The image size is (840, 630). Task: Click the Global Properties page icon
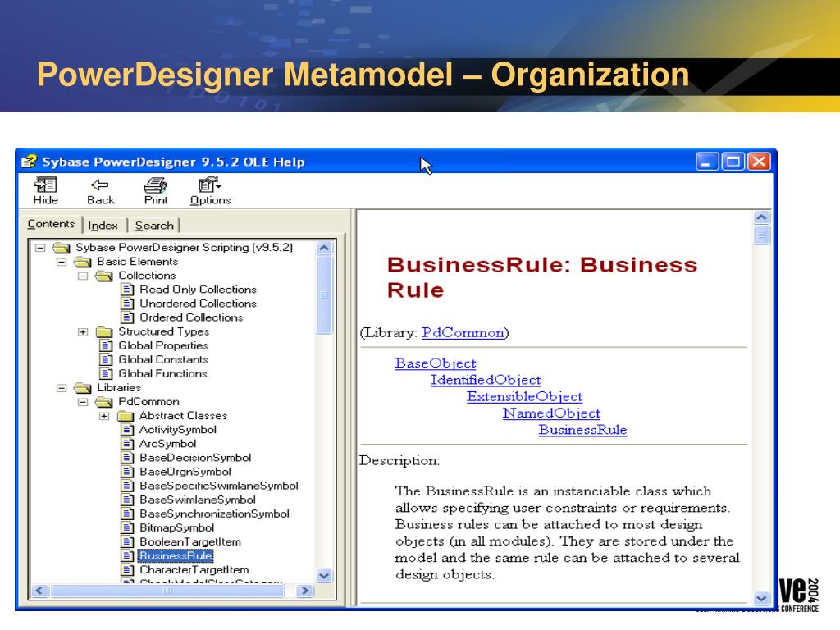point(106,345)
